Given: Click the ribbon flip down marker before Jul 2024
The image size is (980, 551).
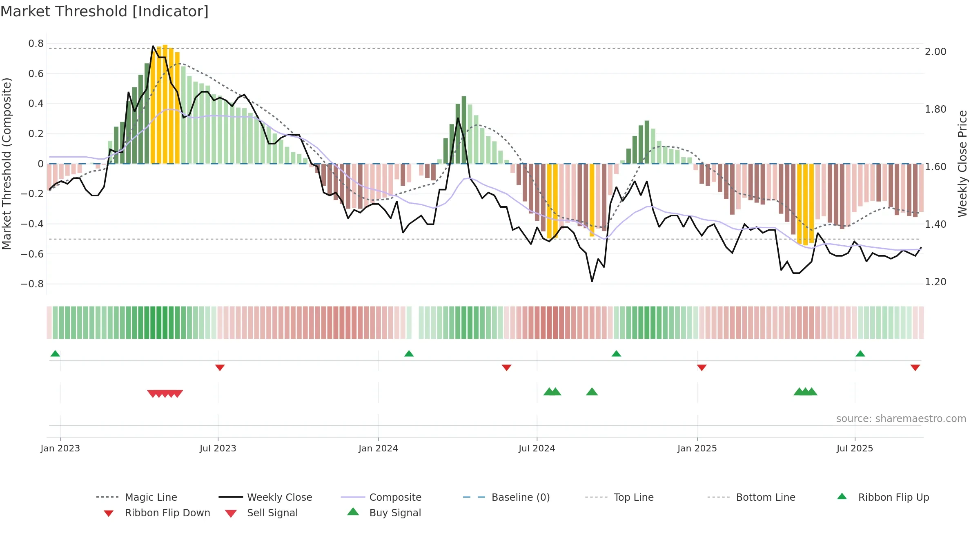Looking at the screenshot, I should [x=507, y=368].
